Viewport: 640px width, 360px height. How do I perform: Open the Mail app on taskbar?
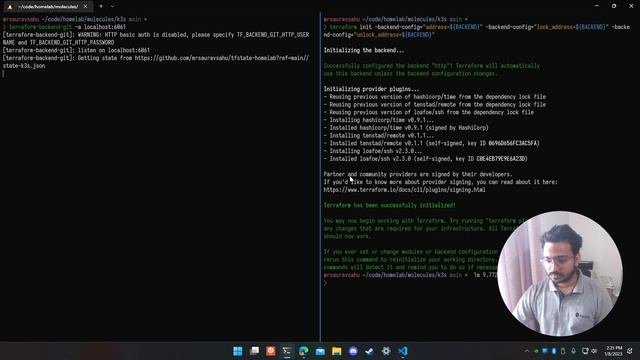[320, 351]
